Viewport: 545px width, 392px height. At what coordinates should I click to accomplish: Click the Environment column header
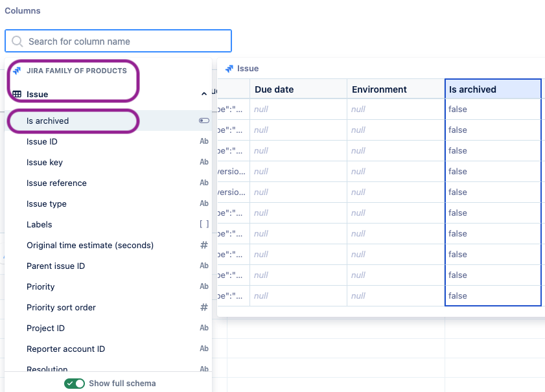396,89
